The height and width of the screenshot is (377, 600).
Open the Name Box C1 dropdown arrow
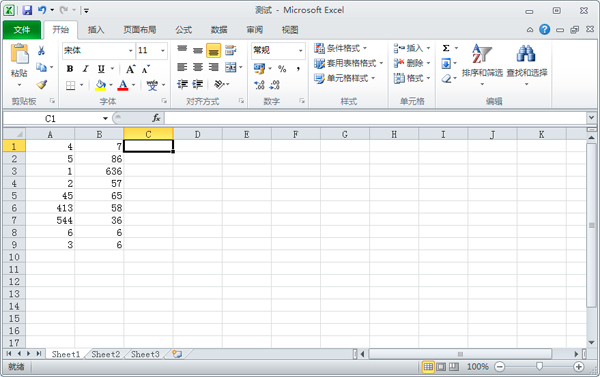pos(105,119)
